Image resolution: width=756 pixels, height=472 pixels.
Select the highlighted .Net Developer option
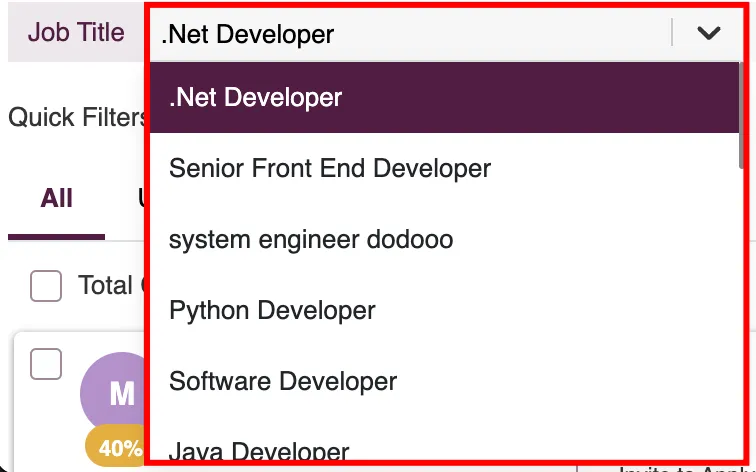click(444, 97)
